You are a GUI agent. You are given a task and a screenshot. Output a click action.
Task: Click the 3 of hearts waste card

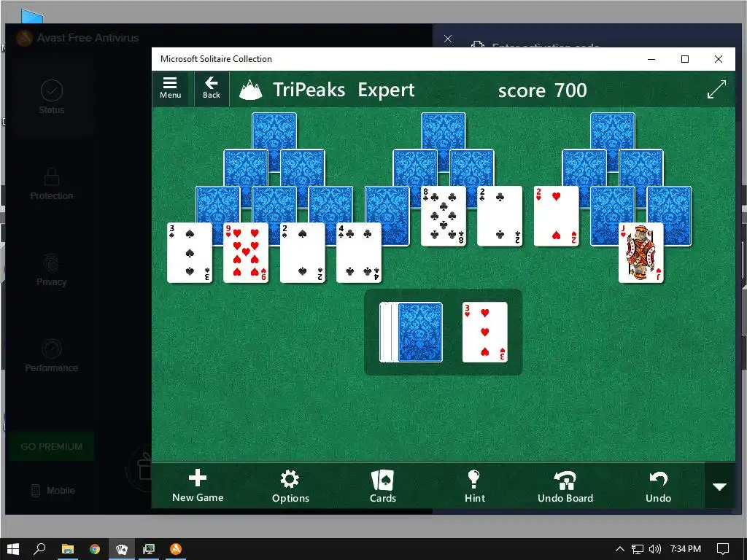(x=485, y=332)
